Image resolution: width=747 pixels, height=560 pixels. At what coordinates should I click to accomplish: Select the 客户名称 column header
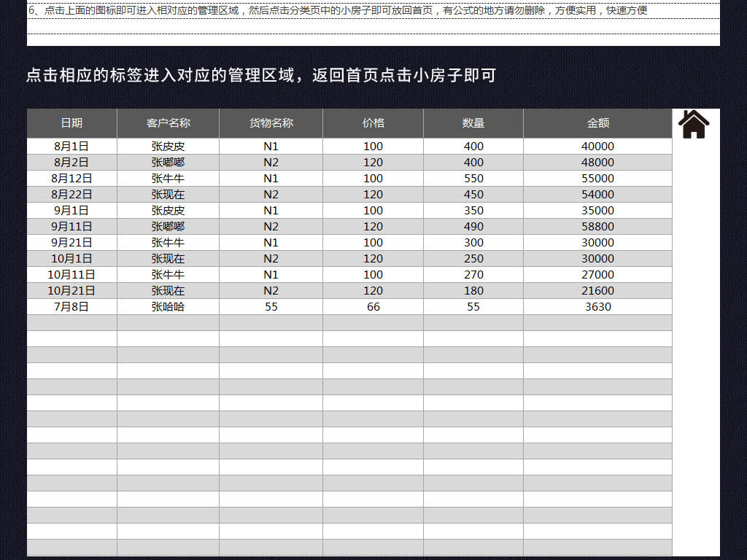[x=169, y=123]
